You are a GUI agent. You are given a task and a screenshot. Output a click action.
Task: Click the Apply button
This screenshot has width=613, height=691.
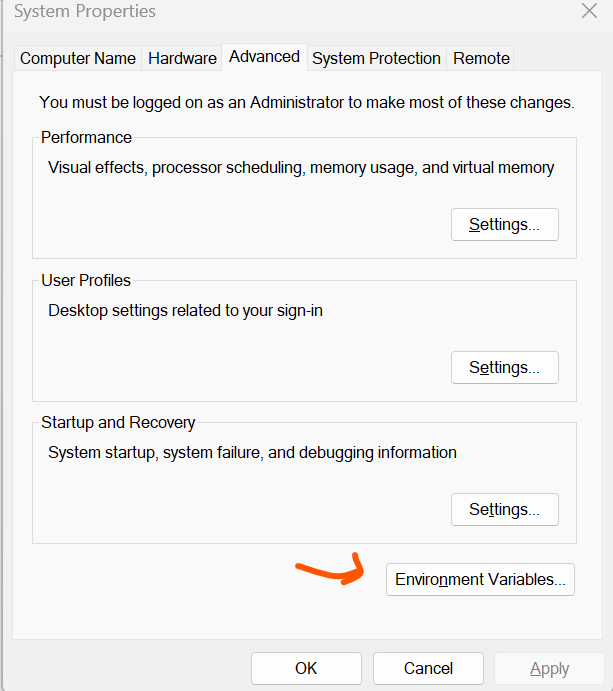tap(549, 668)
